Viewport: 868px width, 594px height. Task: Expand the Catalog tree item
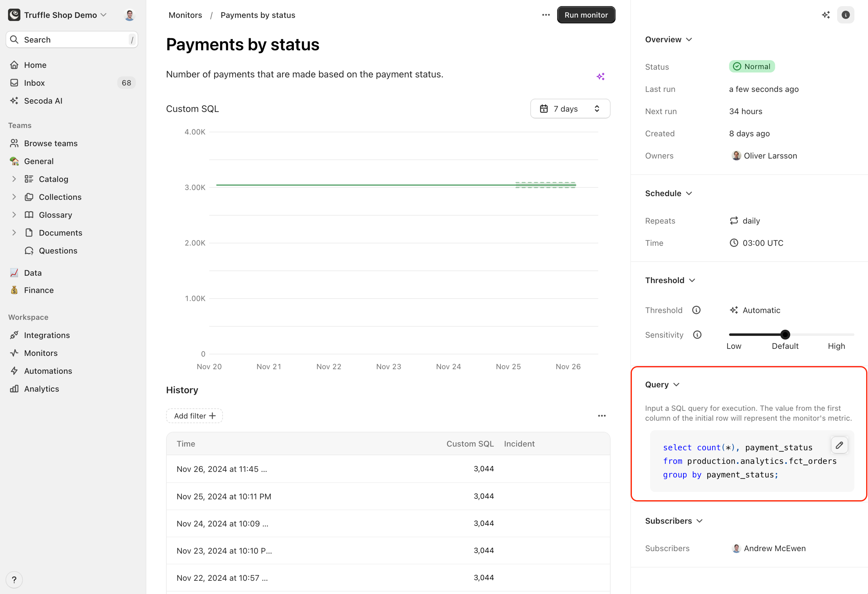point(14,179)
